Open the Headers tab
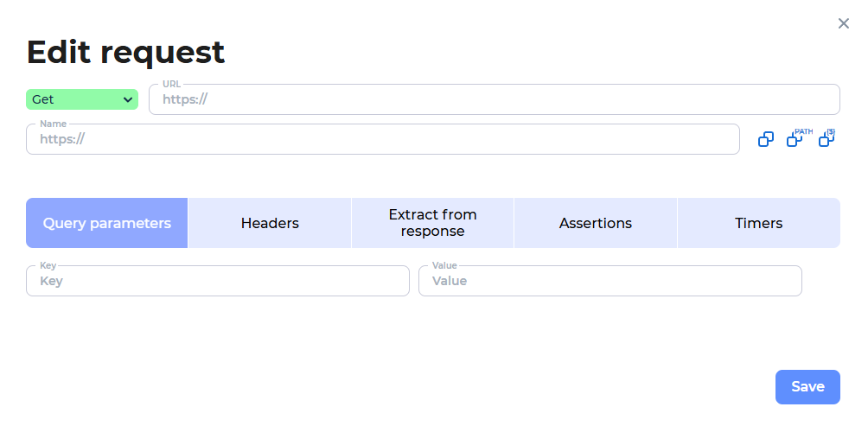Viewport: 868px width, 426px height. click(270, 223)
